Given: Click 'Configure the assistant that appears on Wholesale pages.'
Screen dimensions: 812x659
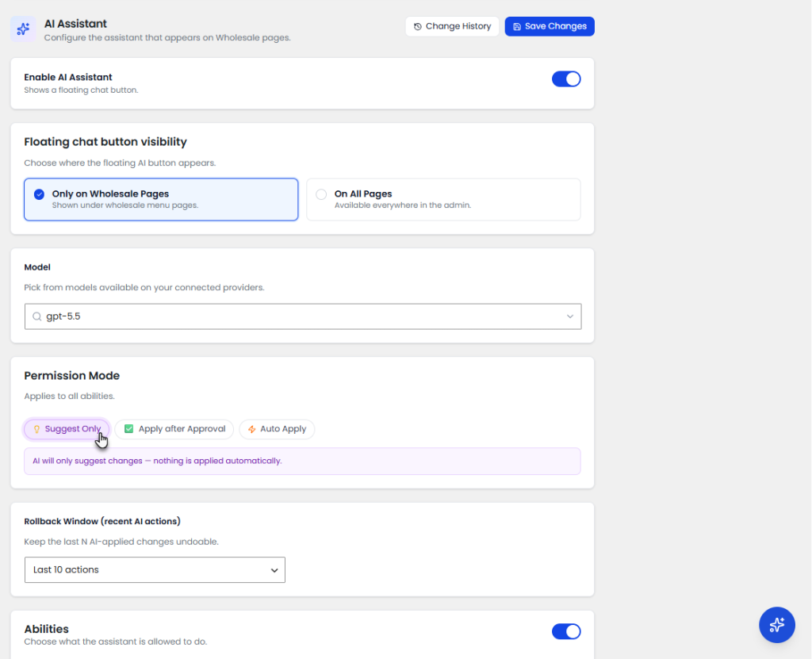Looking at the screenshot, I should tap(167, 38).
